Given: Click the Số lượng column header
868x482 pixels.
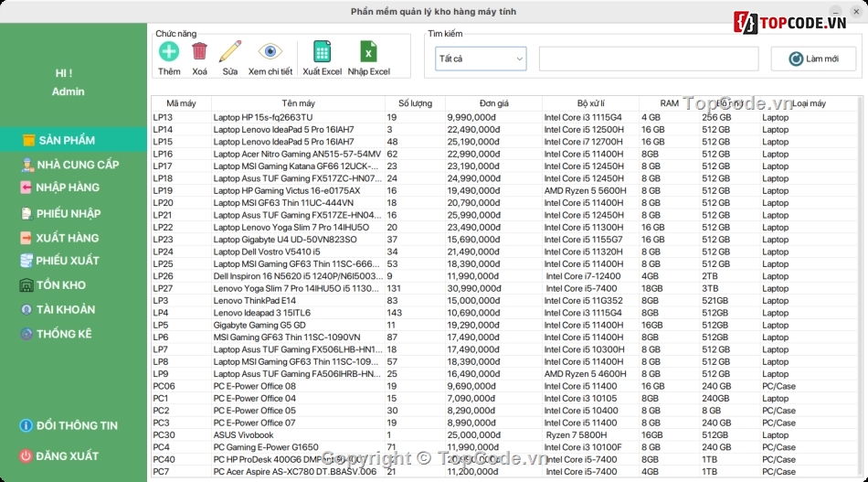Looking at the screenshot, I should click(415, 103).
